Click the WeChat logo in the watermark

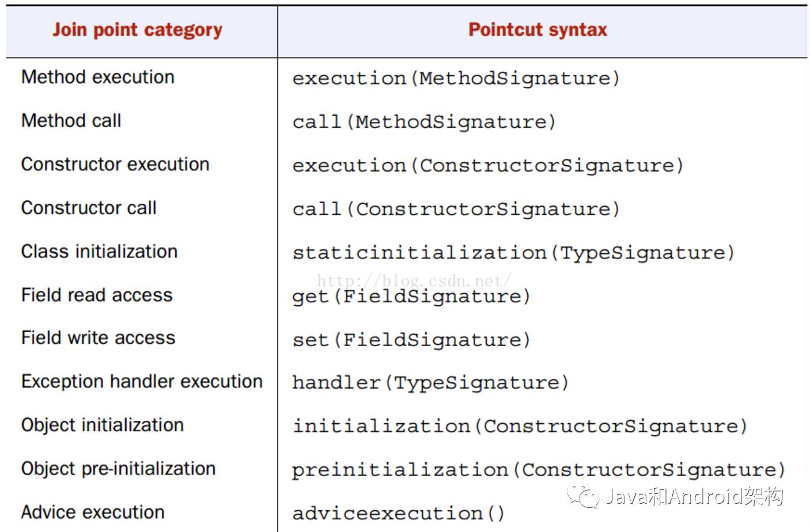coord(582,496)
